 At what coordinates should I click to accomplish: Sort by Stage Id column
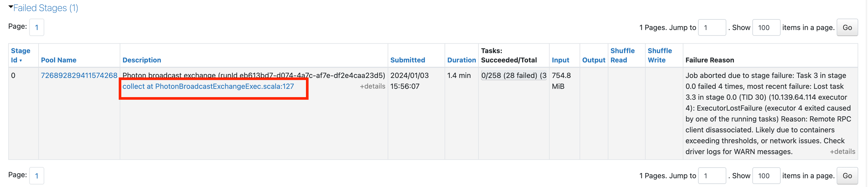click(20, 55)
